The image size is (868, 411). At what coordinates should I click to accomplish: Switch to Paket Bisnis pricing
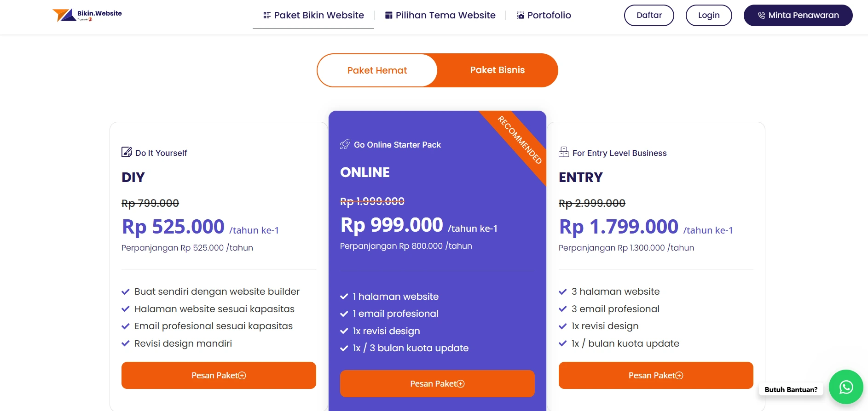[497, 70]
